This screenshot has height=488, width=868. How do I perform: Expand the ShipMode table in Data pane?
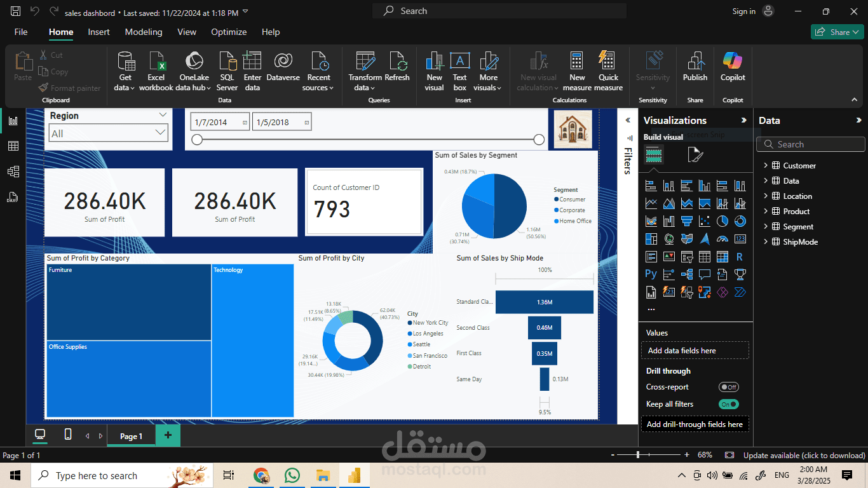pyautogui.click(x=766, y=241)
